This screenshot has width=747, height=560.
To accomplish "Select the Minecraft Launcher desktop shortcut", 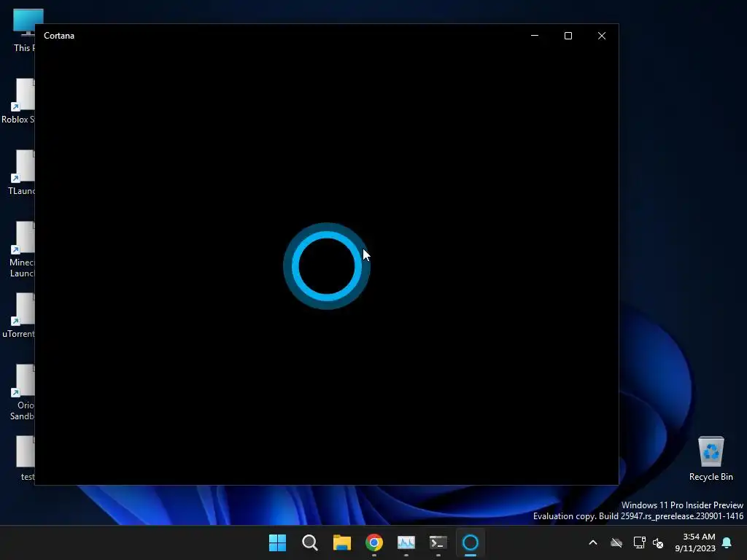I will pyautogui.click(x=22, y=249).
